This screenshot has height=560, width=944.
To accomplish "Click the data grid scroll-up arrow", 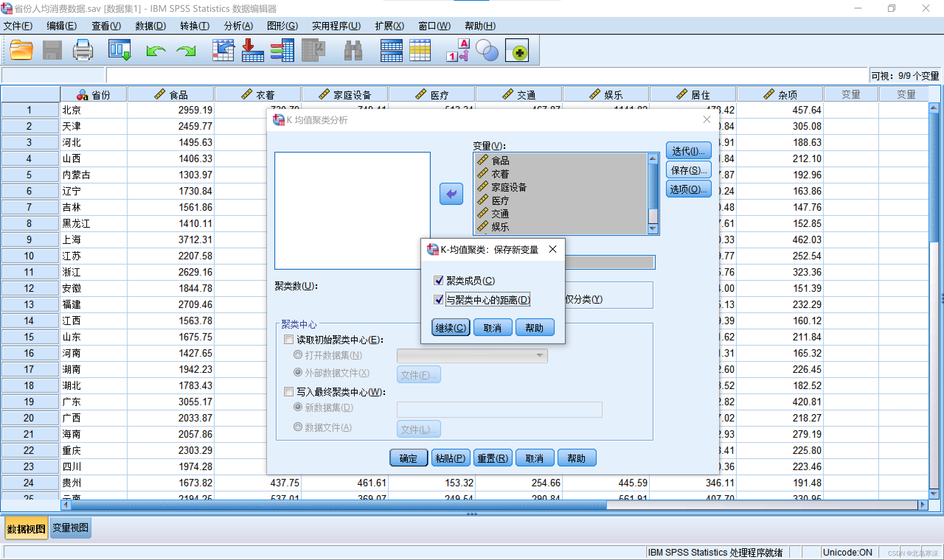I will (x=933, y=108).
